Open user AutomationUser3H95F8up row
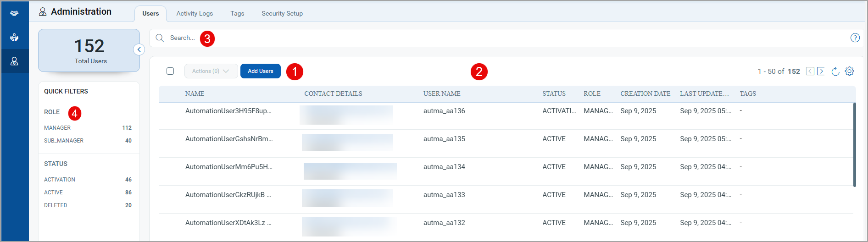Screen dimensions: 868x242 tap(506, 115)
